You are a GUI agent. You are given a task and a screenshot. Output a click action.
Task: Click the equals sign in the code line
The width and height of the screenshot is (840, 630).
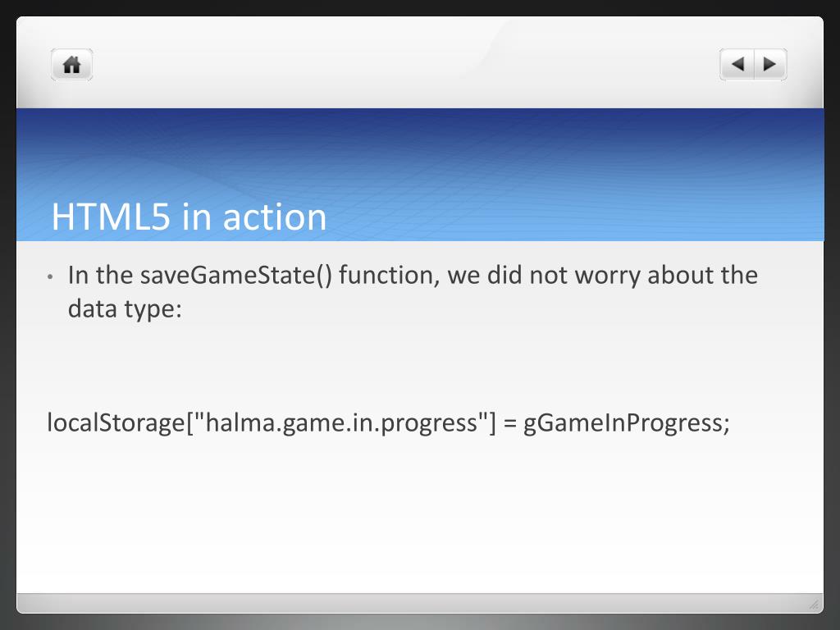[x=510, y=424]
